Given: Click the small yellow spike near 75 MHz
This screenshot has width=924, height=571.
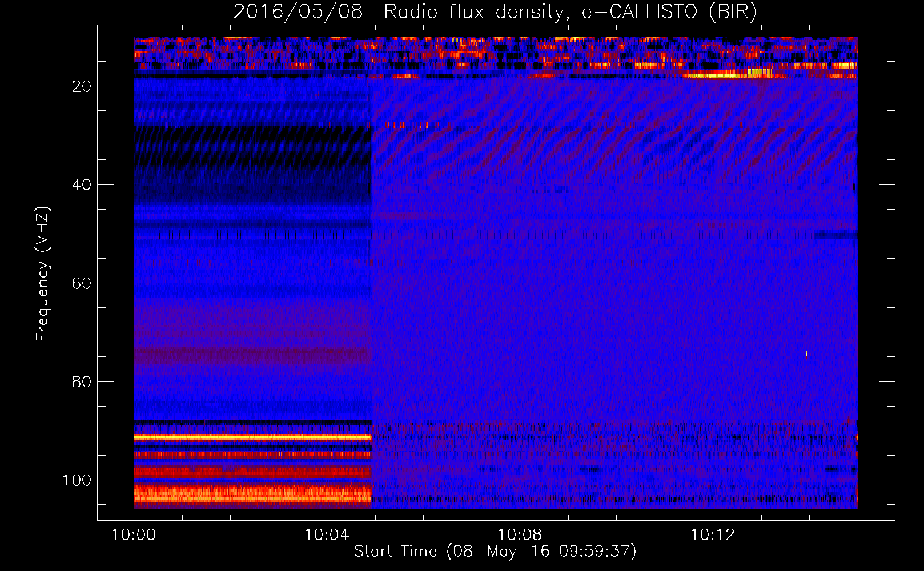Looking at the screenshot, I should (x=806, y=354).
